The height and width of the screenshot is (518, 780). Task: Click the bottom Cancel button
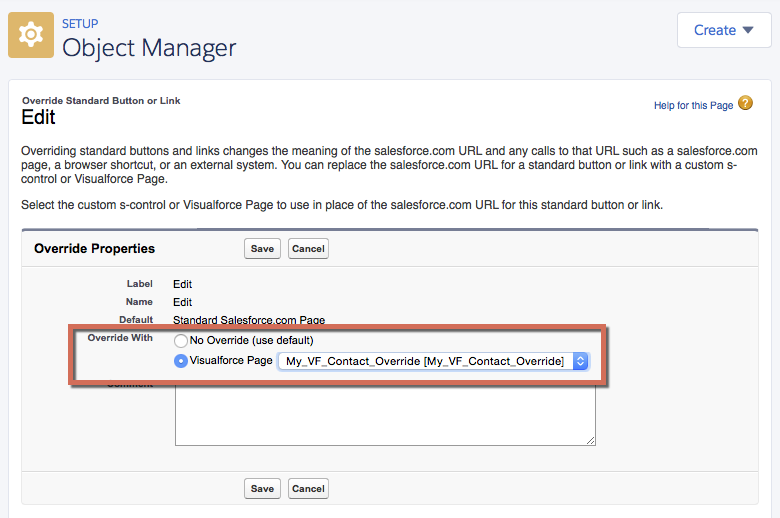308,489
